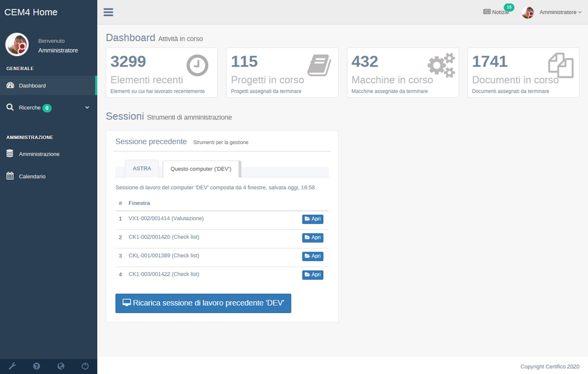
Task: Switch to the ASTRA tab
Action: tap(142, 168)
